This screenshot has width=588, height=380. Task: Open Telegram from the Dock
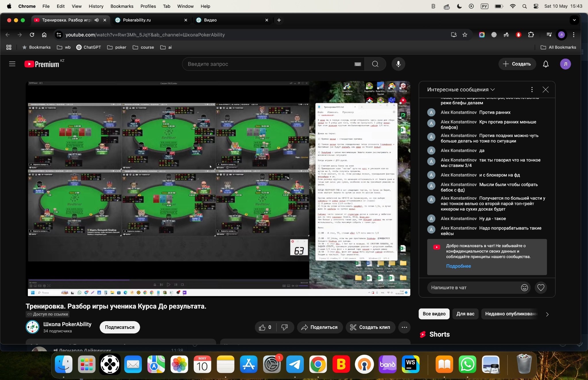point(295,364)
